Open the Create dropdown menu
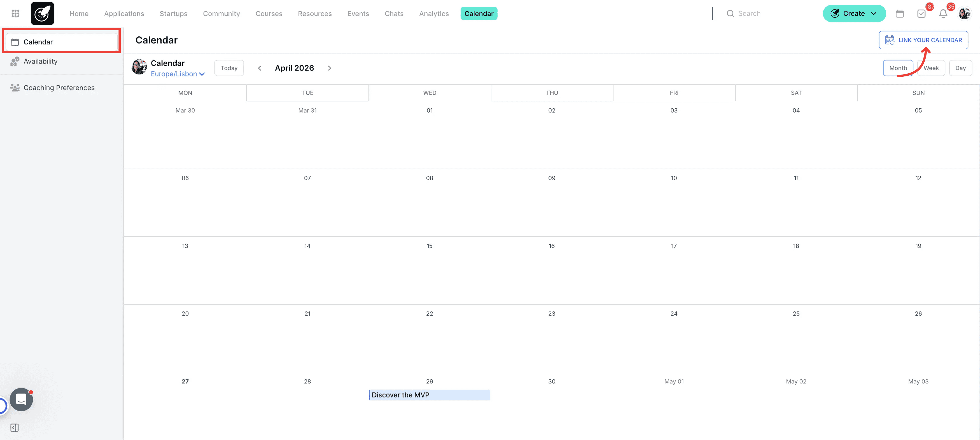The width and height of the screenshot is (980, 440). 854,14
